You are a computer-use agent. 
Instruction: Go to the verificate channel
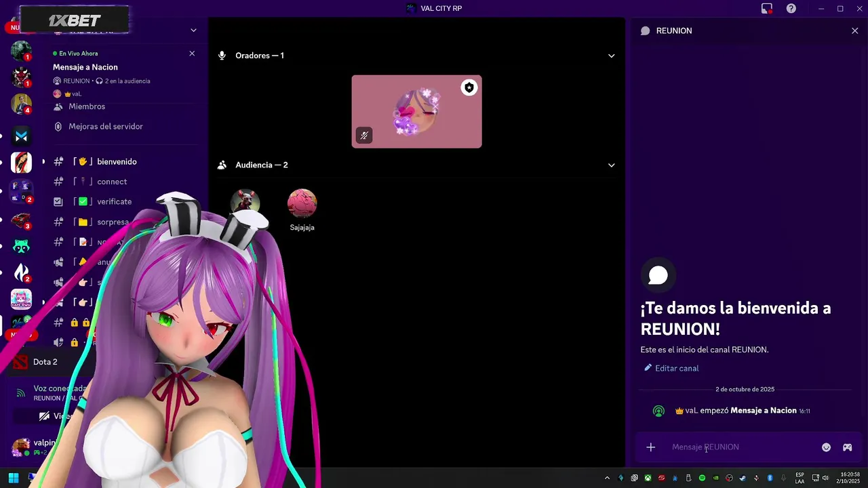click(x=114, y=201)
